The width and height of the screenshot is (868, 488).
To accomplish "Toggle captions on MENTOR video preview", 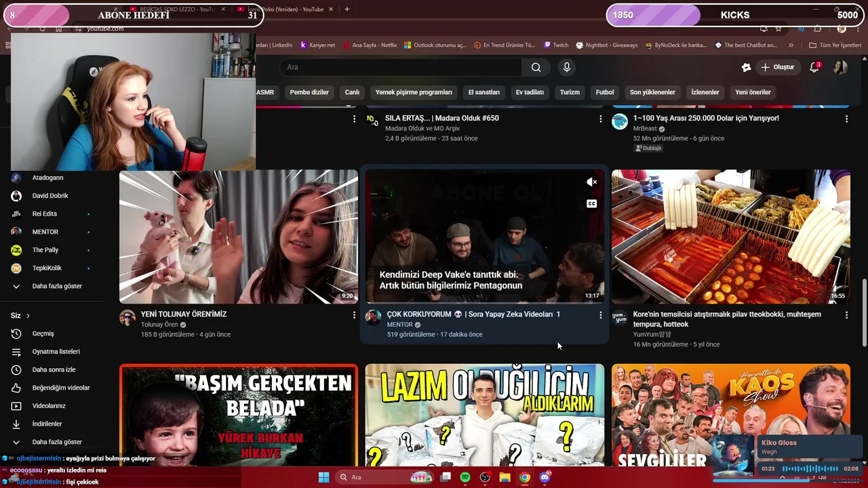I will point(592,203).
